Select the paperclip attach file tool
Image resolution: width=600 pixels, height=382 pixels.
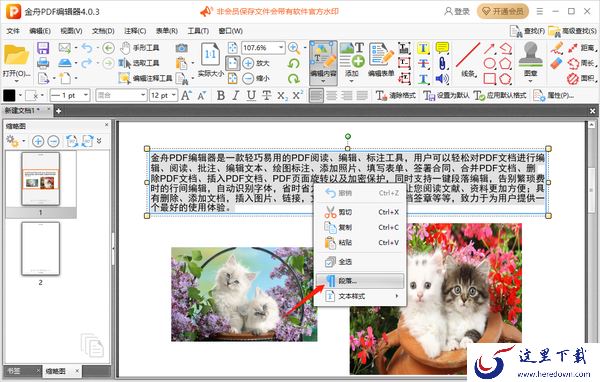coord(442,63)
